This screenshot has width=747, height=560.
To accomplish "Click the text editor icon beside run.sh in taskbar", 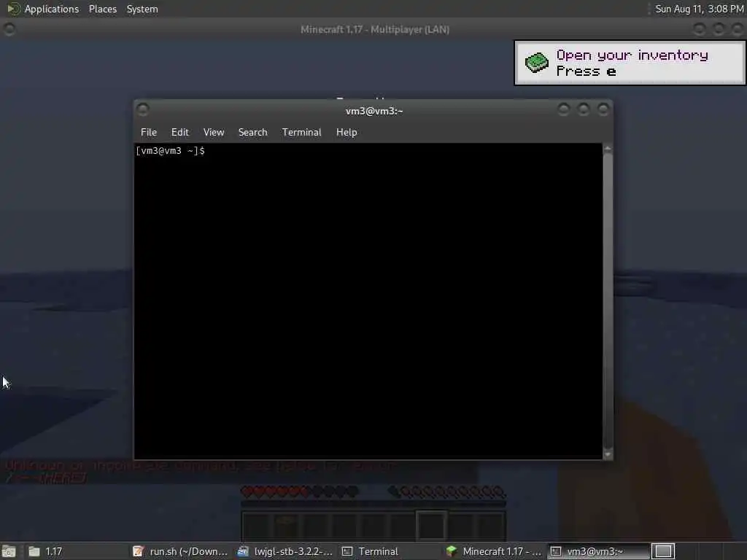I will pos(138,551).
